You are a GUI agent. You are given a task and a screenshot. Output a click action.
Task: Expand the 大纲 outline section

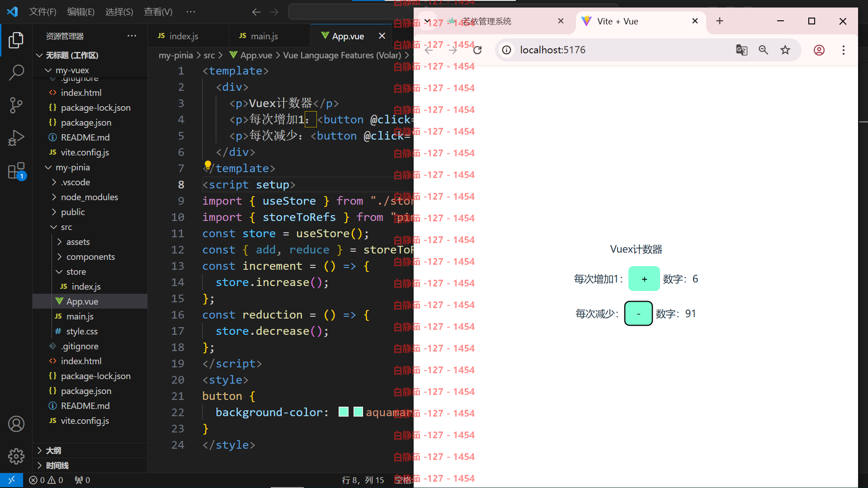(x=90, y=450)
